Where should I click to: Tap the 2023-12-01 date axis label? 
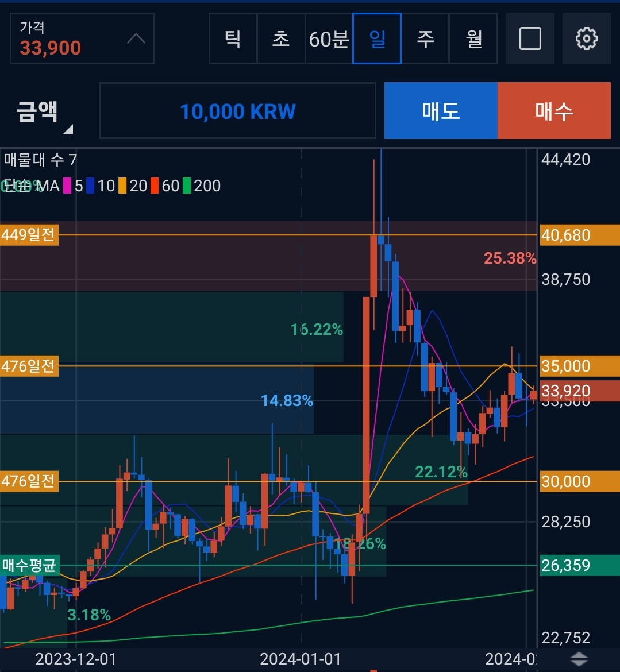point(76,659)
